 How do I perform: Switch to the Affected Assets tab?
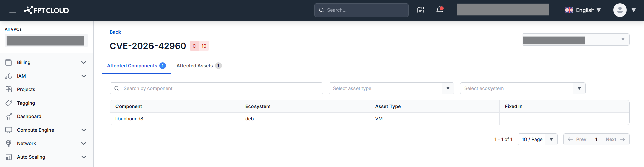coord(199,66)
